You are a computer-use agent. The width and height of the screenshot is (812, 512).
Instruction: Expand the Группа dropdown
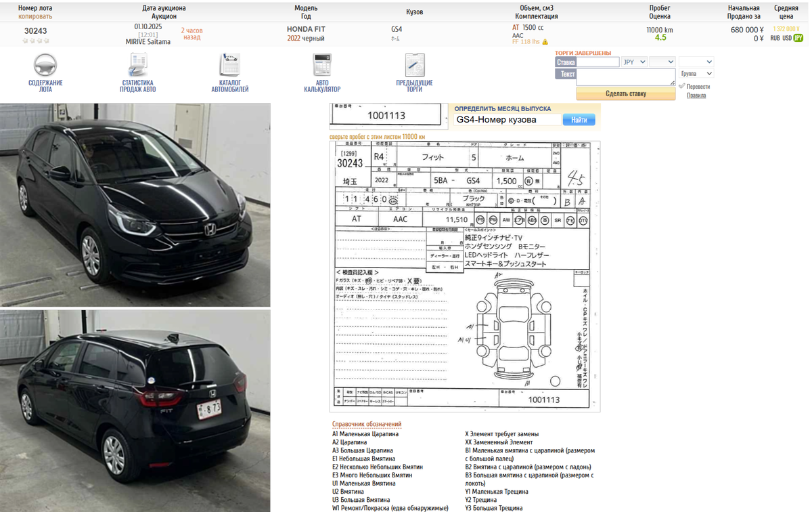[x=696, y=73]
